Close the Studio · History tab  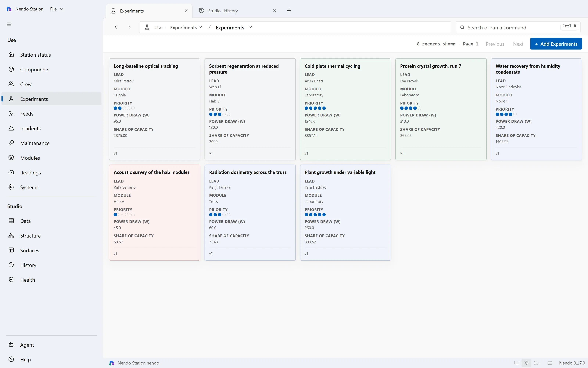275,11
